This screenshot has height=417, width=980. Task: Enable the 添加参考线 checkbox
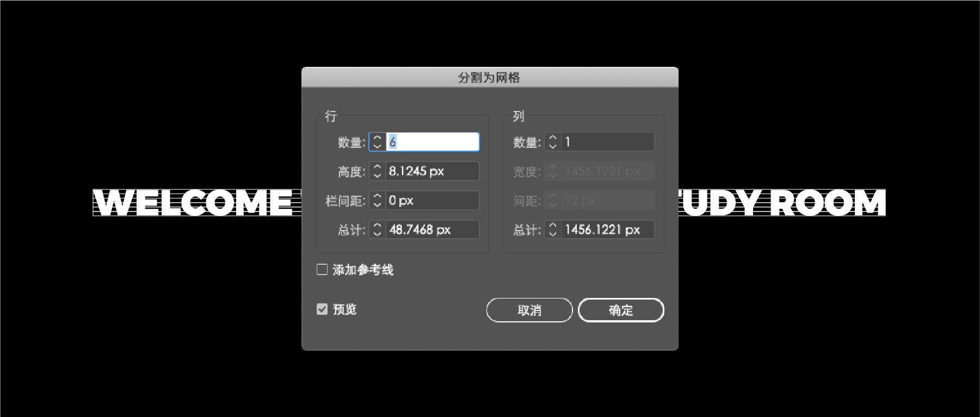click(322, 270)
